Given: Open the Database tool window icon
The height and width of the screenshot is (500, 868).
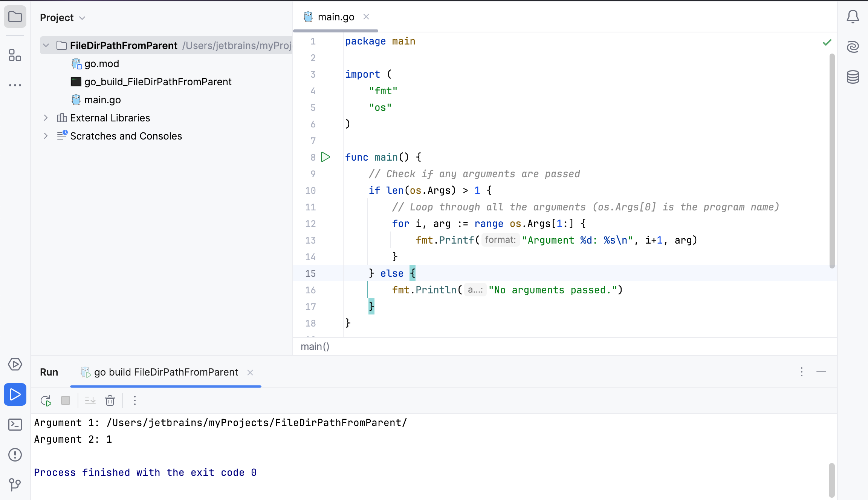Looking at the screenshot, I should (x=853, y=77).
